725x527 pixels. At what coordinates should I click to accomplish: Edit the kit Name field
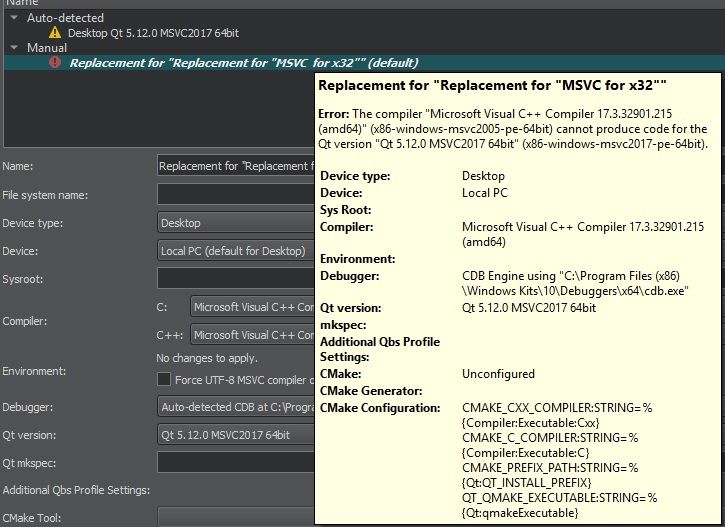236,166
